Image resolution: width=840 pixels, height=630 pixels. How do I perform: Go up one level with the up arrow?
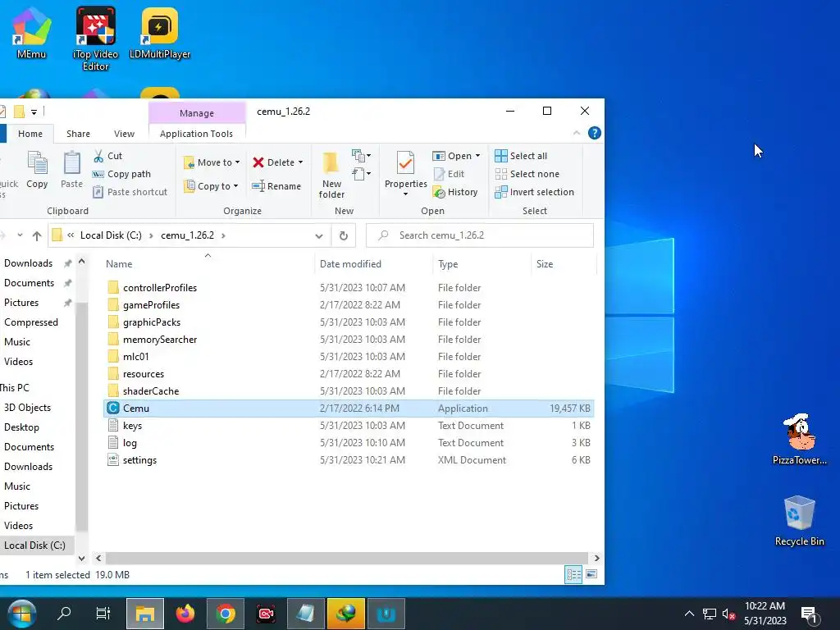tap(36, 235)
